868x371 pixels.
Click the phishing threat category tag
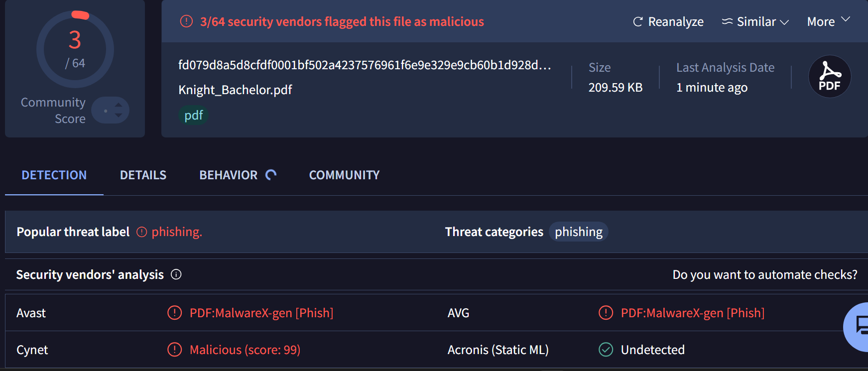(x=578, y=232)
